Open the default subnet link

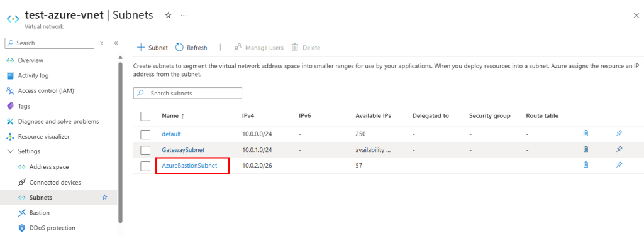(171, 134)
